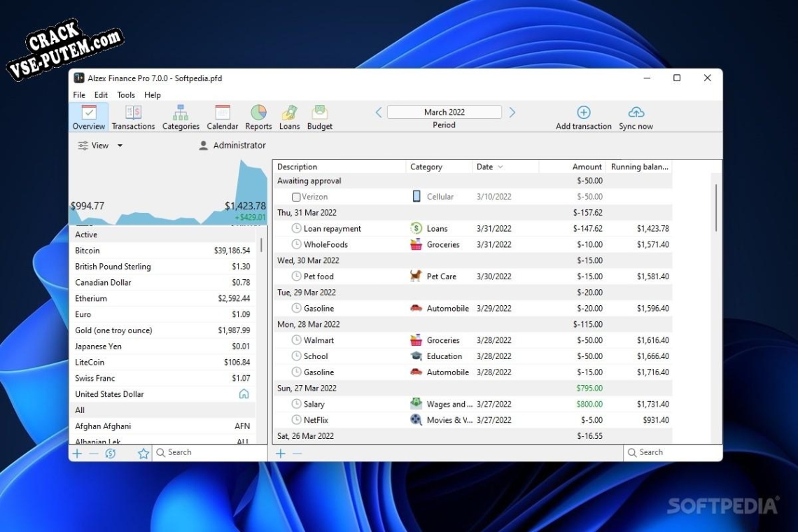Viewport: 798px width, 532px height.
Task: Click the Add transaction plus icon
Action: pyautogui.click(x=584, y=112)
